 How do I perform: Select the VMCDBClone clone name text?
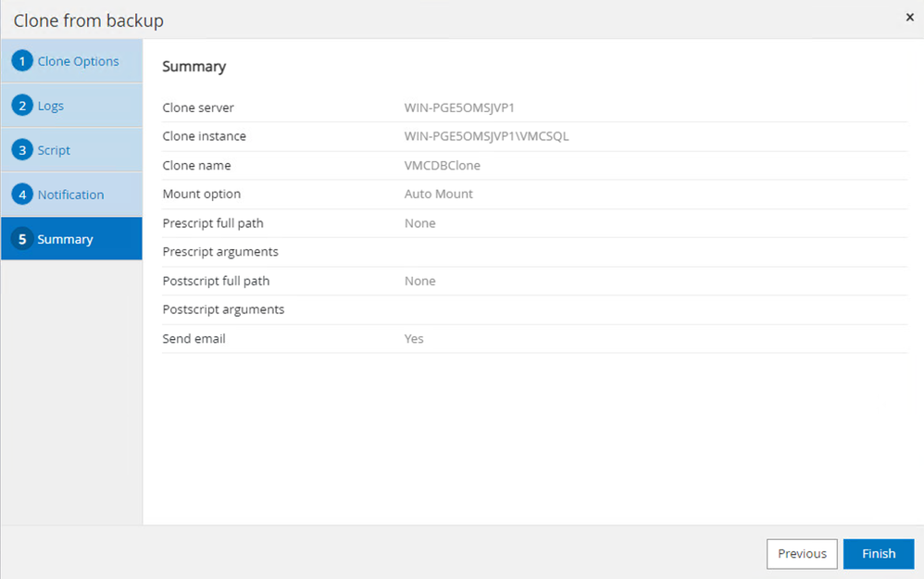(x=442, y=165)
